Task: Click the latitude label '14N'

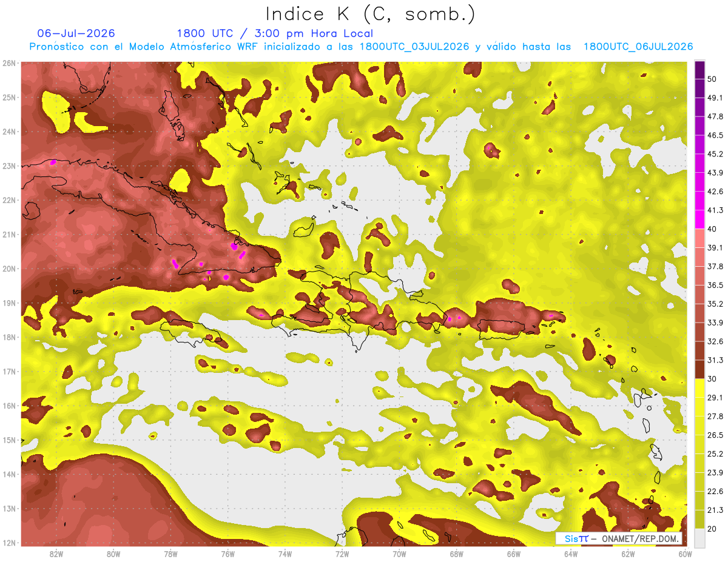Action: 9,474
